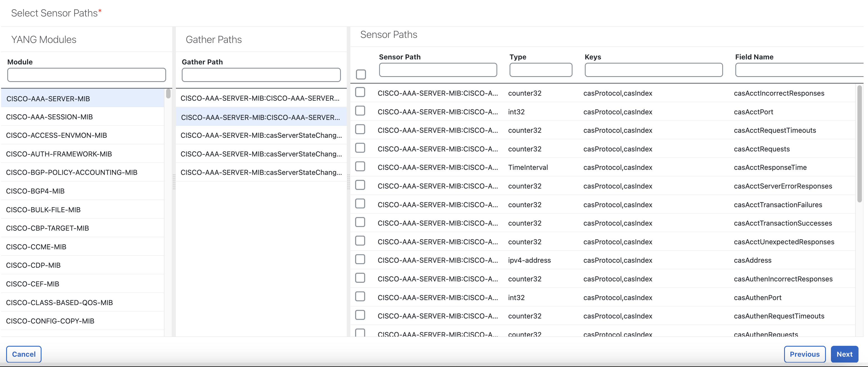Select the CISCO-AAA-SERVER-MIB module
This screenshot has height=367, width=868.
click(83, 98)
